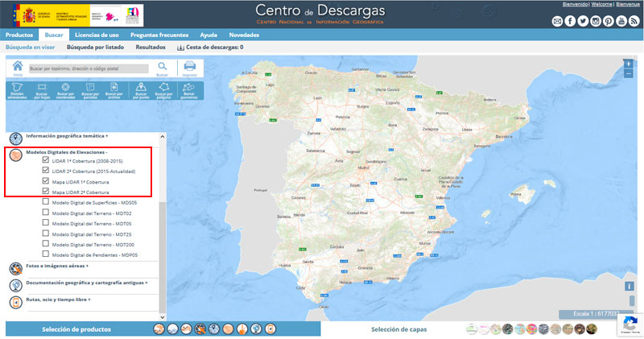Open the Novedades menu

click(x=244, y=35)
